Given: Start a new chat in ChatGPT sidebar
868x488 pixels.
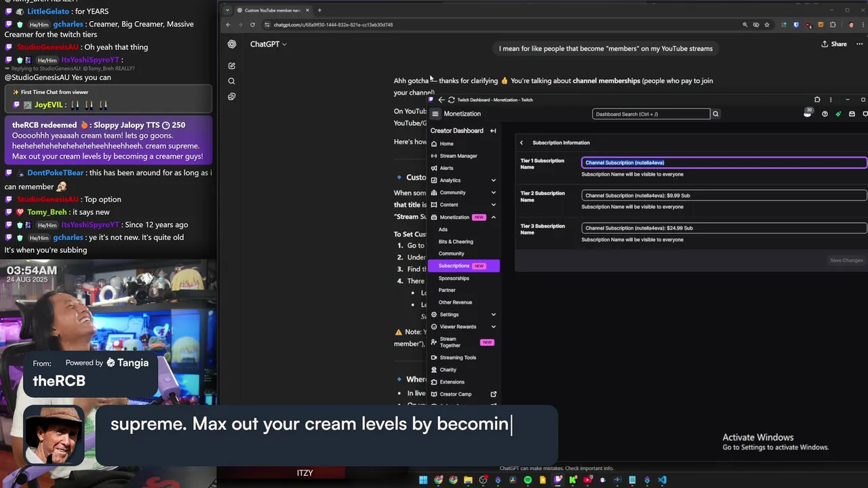Looking at the screenshot, I should [x=232, y=66].
